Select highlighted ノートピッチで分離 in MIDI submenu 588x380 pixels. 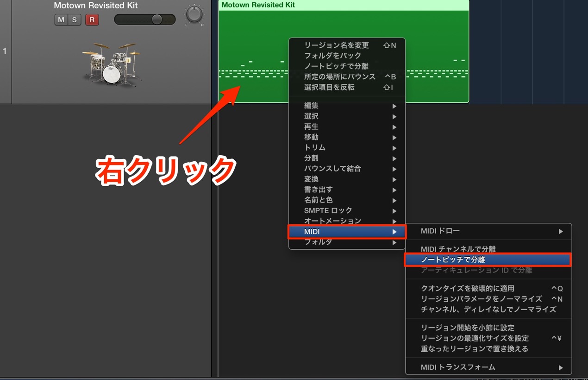pos(488,260)
